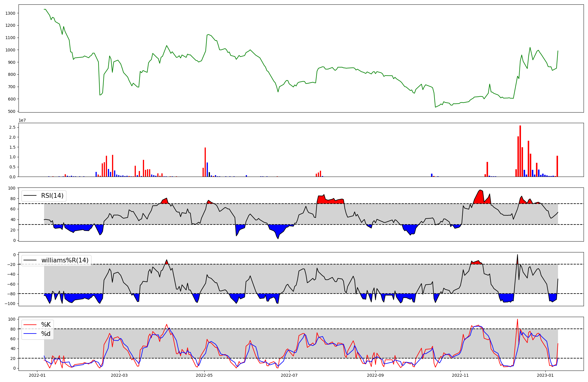Click the RSI peak near 2022-11

[480, 190]
